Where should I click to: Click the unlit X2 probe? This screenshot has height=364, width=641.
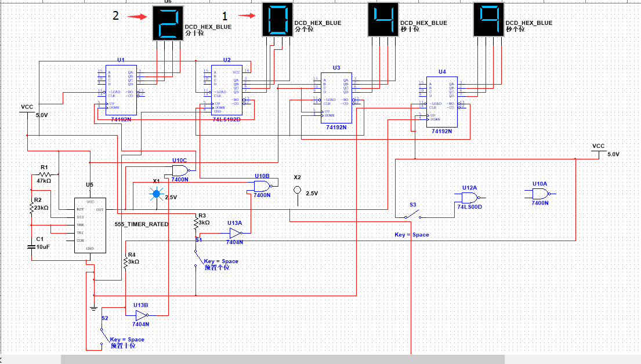pyautogui.click(x=297, y=190)
